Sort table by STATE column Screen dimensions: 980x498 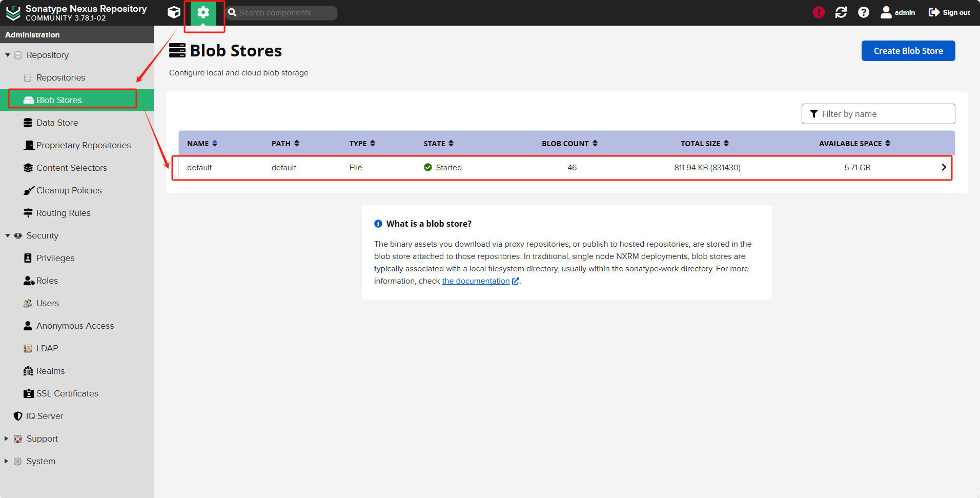(x=439, y=144)
